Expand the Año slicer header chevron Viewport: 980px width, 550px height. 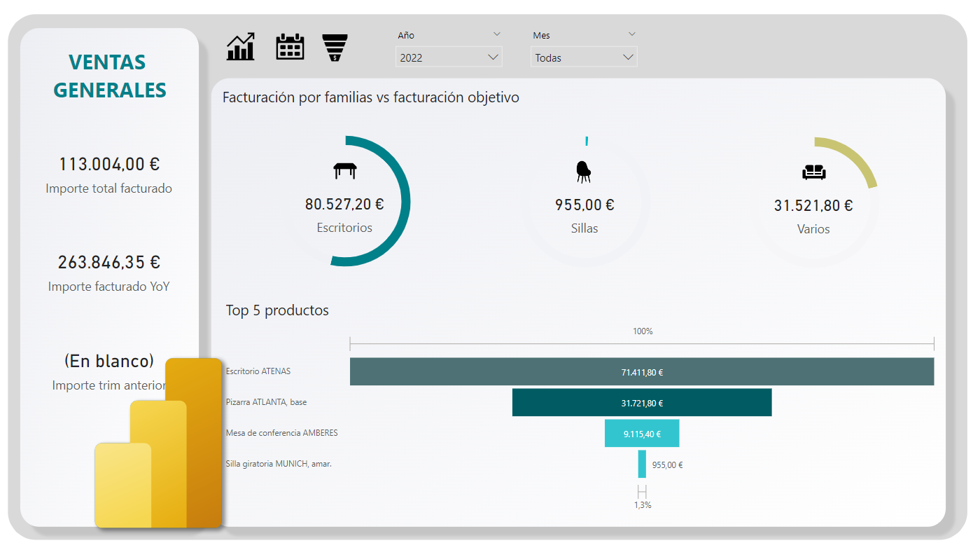coord(497,34)
